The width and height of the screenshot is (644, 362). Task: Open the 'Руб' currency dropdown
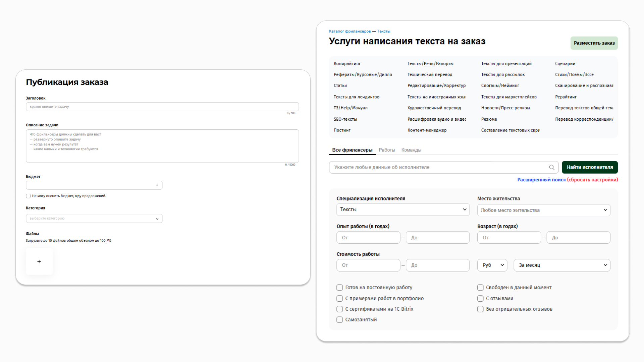[x=492, y=265]
